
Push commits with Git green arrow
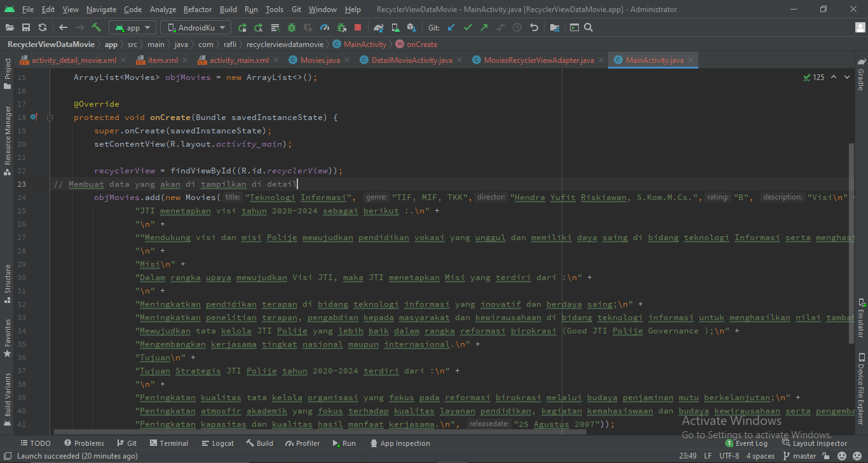pos(484,27)
